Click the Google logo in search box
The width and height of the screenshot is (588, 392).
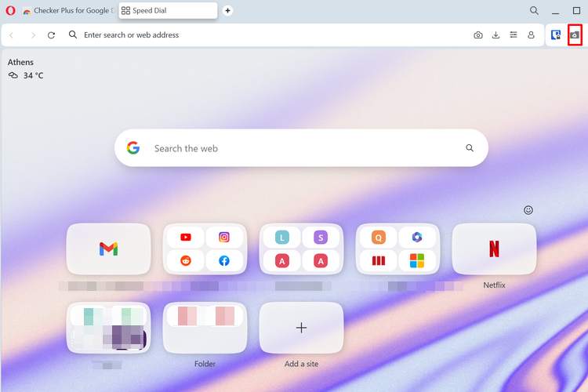click(x=133, y=148)
